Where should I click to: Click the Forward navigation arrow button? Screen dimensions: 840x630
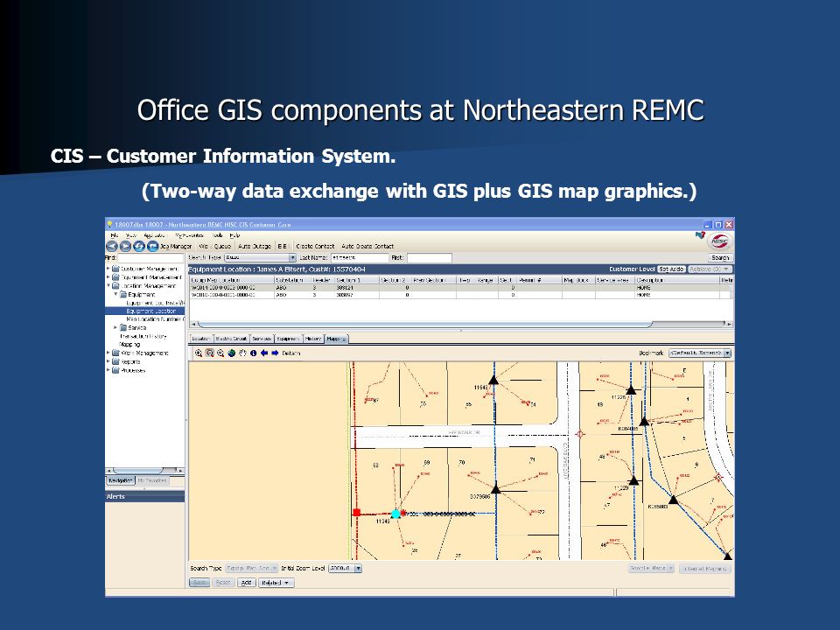pos(125,246)
